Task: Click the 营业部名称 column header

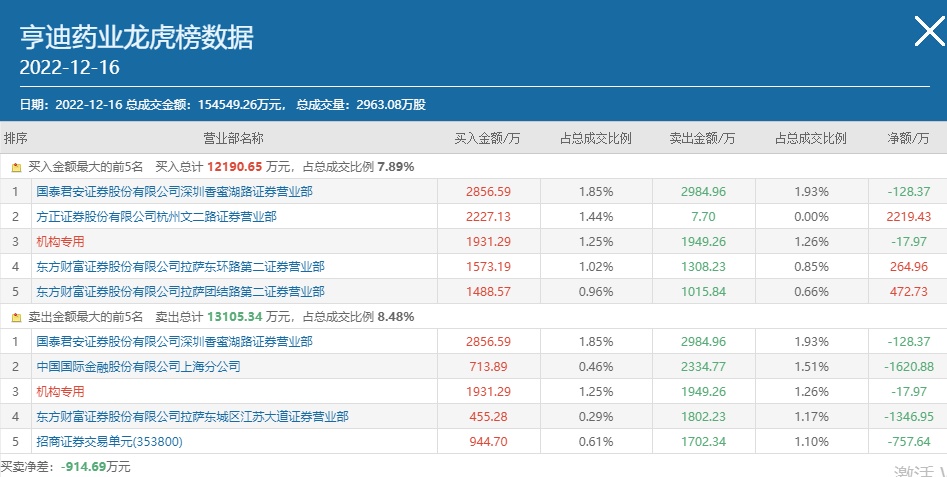Action: pos(233,138)
